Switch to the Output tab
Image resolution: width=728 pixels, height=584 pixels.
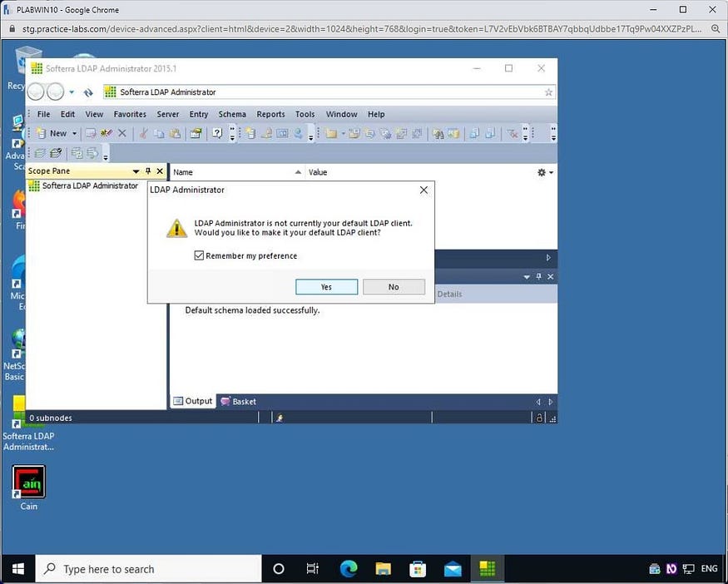193,401
